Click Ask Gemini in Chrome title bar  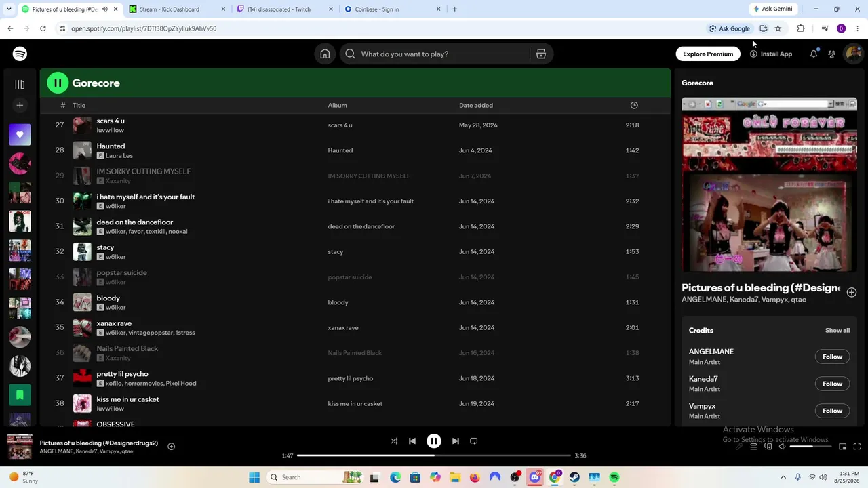(772, 9)
